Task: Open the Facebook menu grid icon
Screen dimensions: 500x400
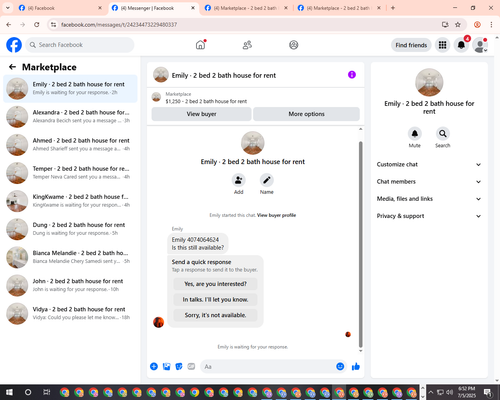Action: [442, 45]
